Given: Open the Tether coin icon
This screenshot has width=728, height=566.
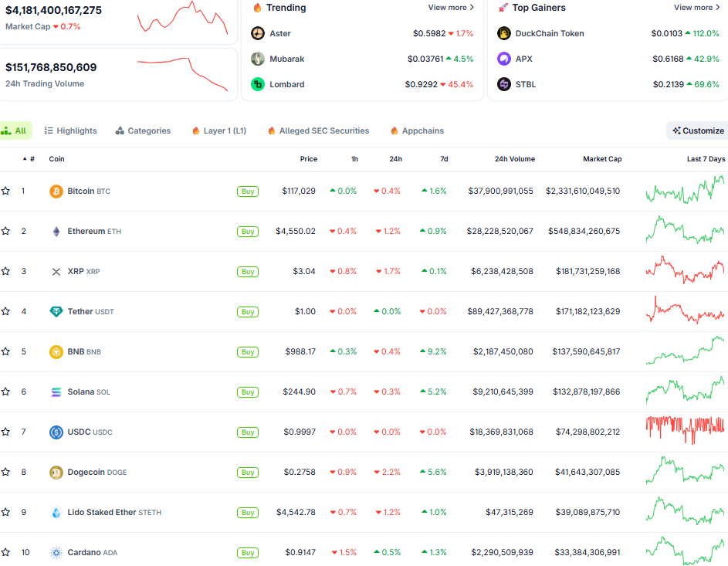Looking at the screenshot, I should pos(55,310).
